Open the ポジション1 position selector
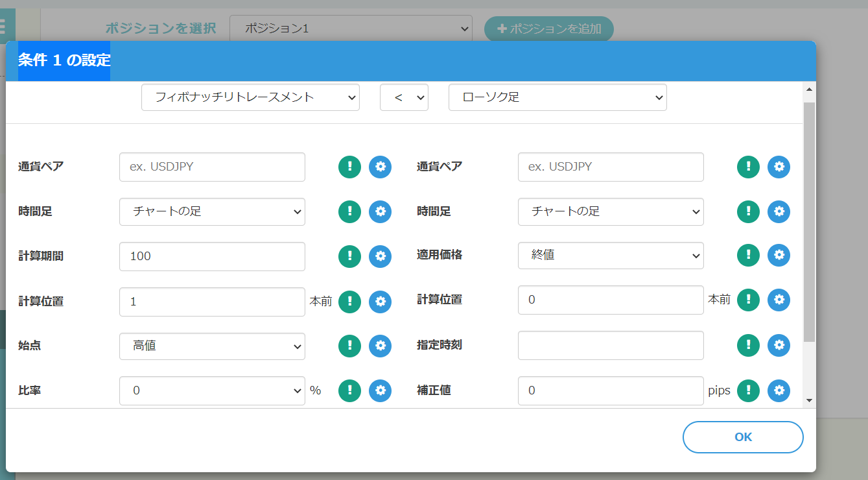 351,29
